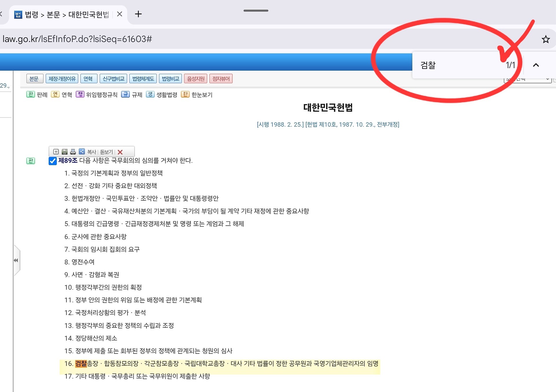
Task: Open a new browser tab
Action: [x=138, y=14]
